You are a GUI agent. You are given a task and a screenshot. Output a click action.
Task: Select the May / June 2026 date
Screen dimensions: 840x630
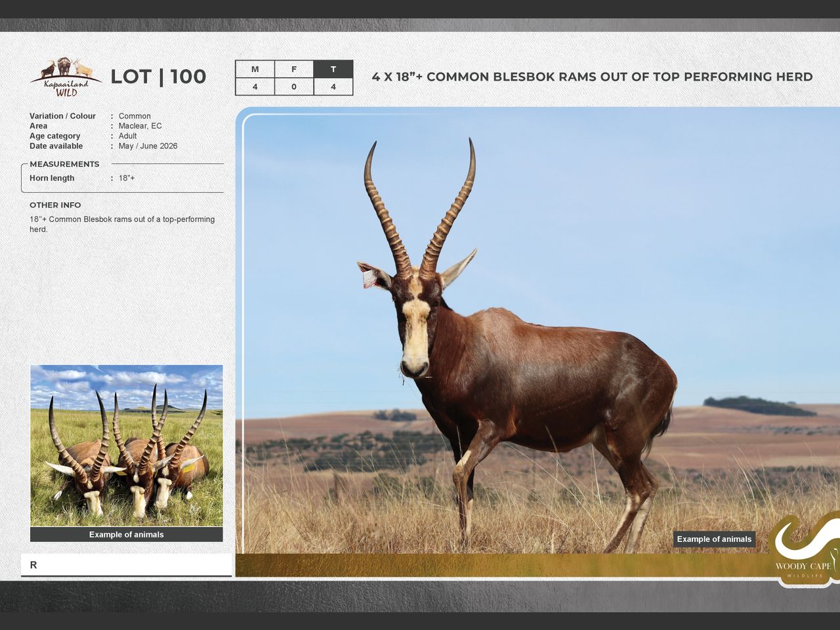click(x=148, y=146)
